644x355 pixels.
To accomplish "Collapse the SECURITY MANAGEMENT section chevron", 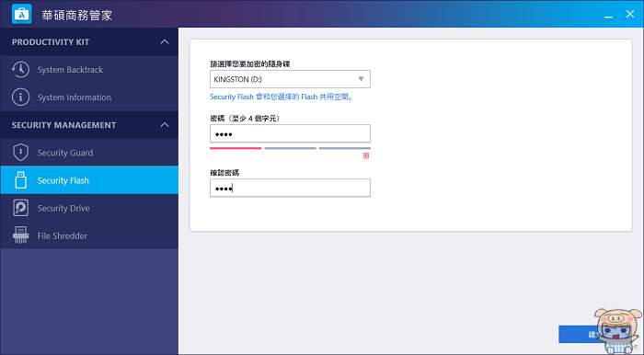I will pyautogui.click(x=165, y=125).
